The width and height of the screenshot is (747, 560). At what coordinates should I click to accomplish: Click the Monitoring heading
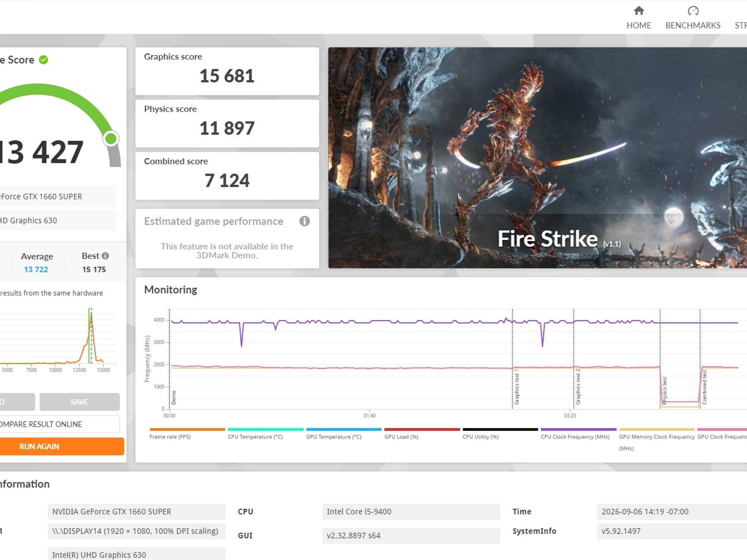171,289
